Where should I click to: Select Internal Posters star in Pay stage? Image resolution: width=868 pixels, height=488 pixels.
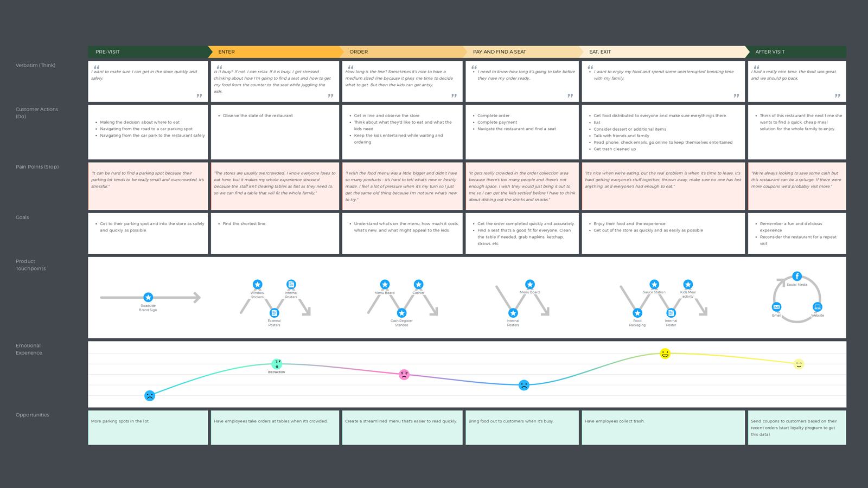click(x=513, y=313)
